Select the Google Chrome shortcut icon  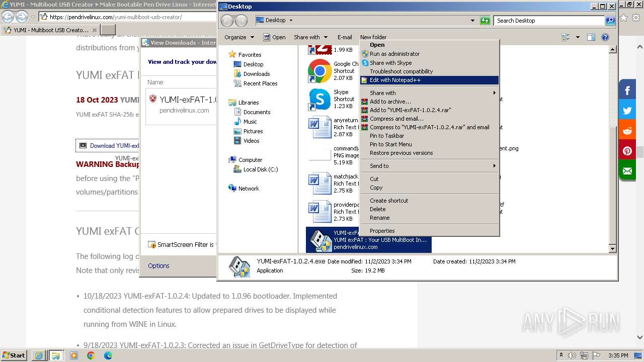pyautogui.click(x=319, y=71)
